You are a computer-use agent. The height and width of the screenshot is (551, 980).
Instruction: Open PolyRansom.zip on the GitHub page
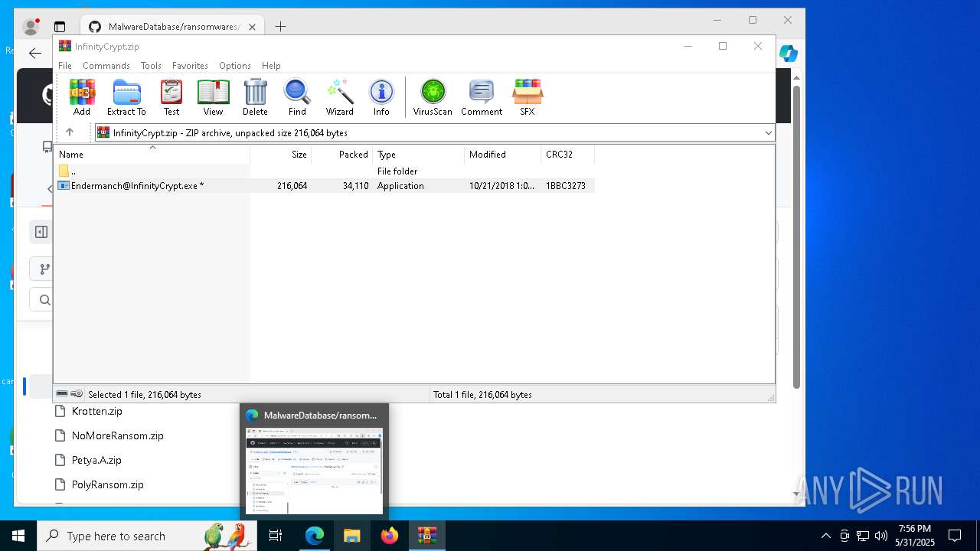pyautogui.click(x=107, y=484)
